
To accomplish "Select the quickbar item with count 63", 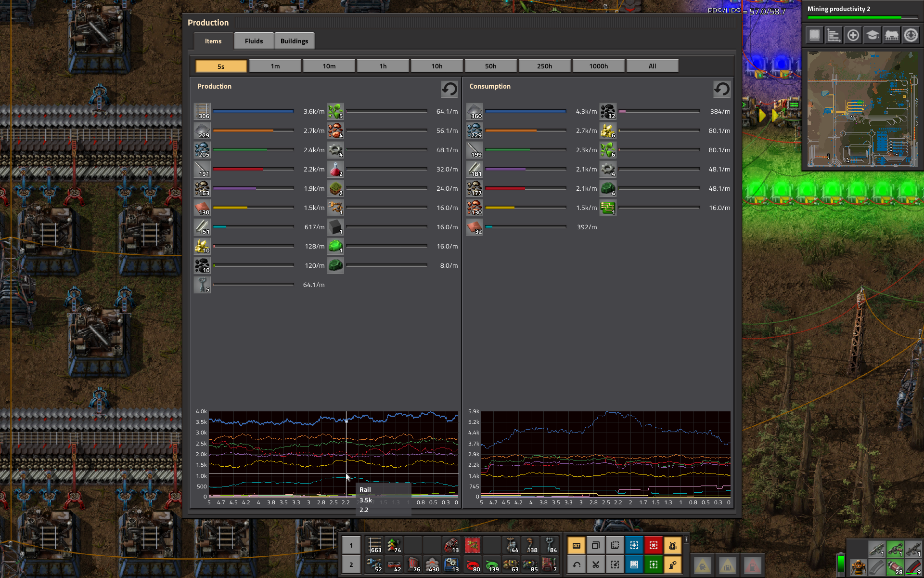I will pos(512,565).
